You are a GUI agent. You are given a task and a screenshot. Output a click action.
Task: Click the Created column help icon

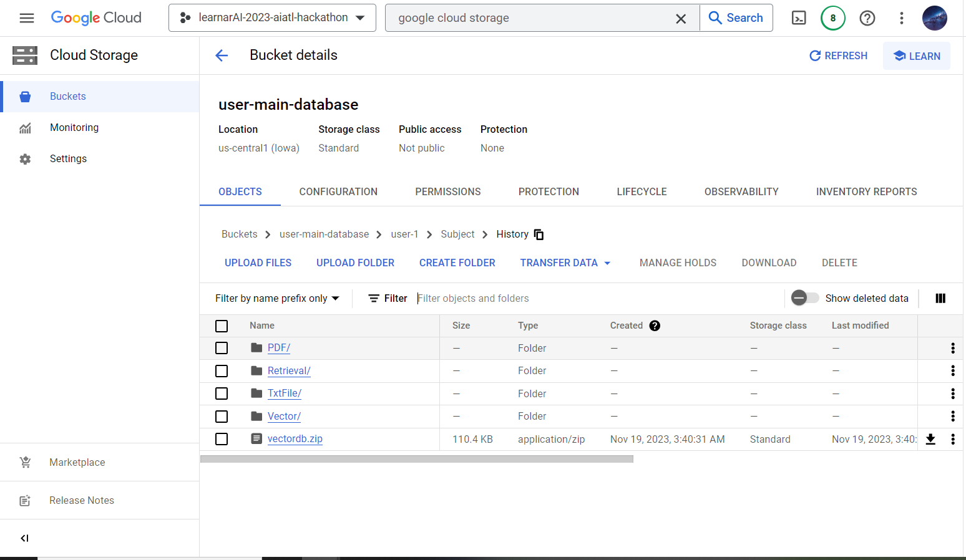655,326
